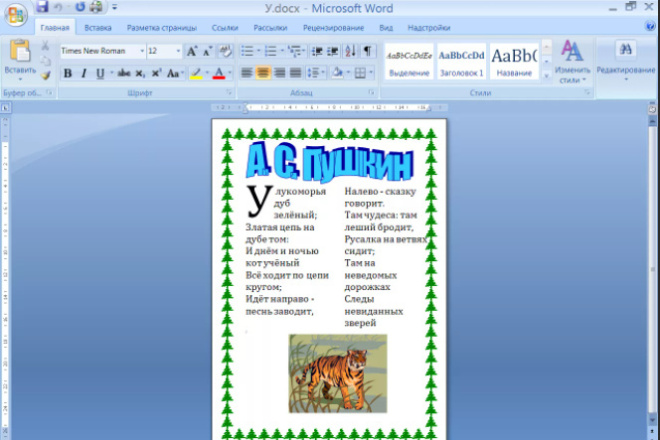Apply the Заголовок 1 style
The image size is (660, 440).
461,61
